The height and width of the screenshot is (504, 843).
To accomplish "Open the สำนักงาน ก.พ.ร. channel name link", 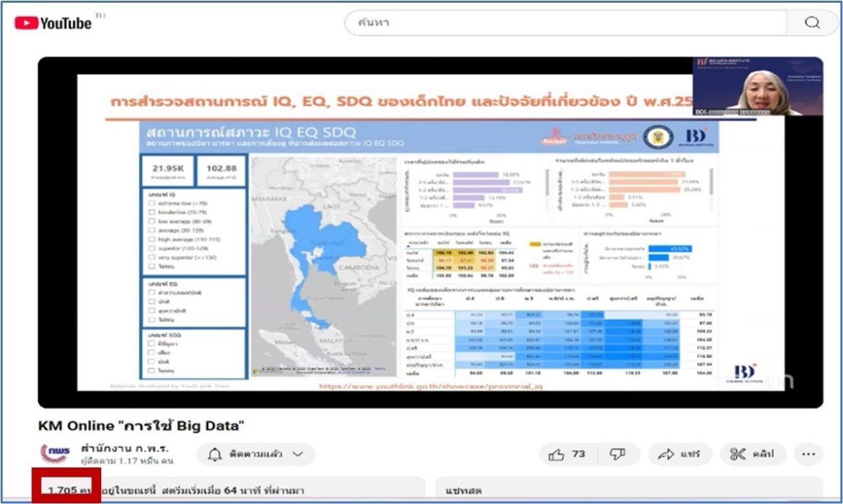I will point(124,449).
